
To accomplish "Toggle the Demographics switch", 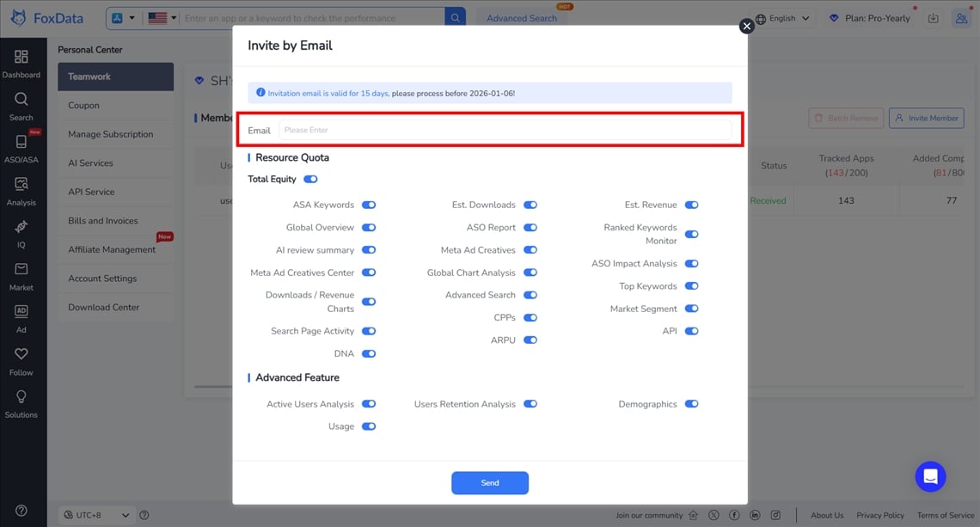I will click(691, 404).
